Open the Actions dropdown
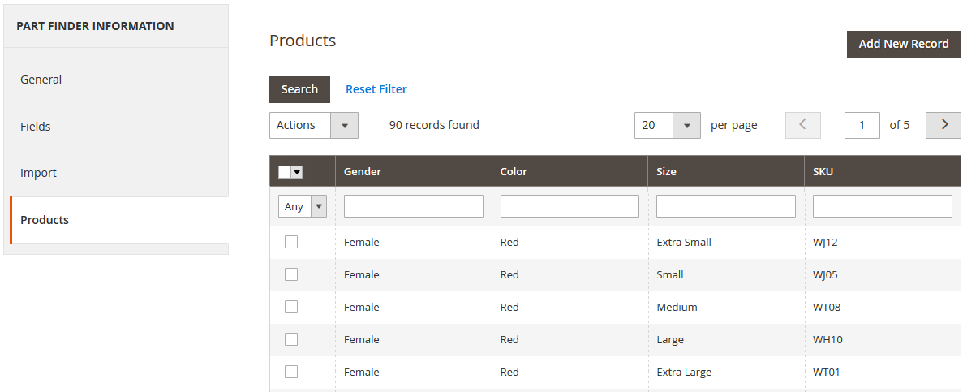This screenshot has width=980, height=392. pos(313,125)
